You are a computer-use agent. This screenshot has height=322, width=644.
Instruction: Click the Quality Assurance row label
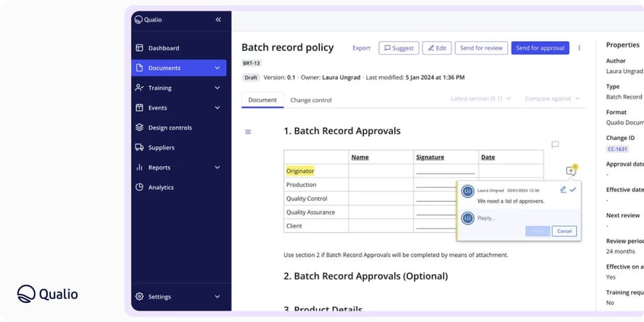click(x=311, y=212)
